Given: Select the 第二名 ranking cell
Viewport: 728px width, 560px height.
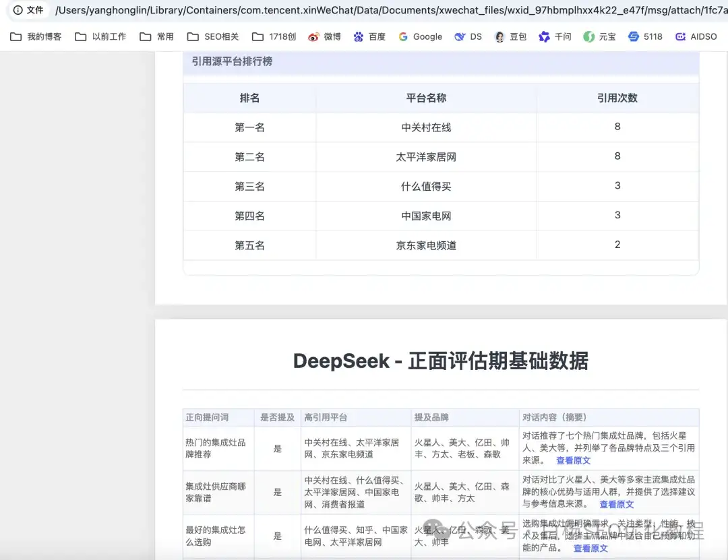Looking at the screenshot, I should (249, 157).
